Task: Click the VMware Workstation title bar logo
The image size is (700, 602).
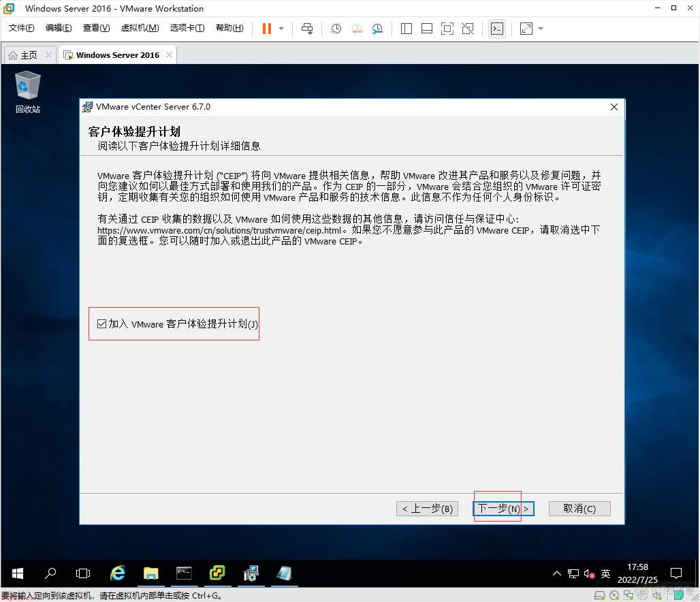Action: [x=9, y=8]
